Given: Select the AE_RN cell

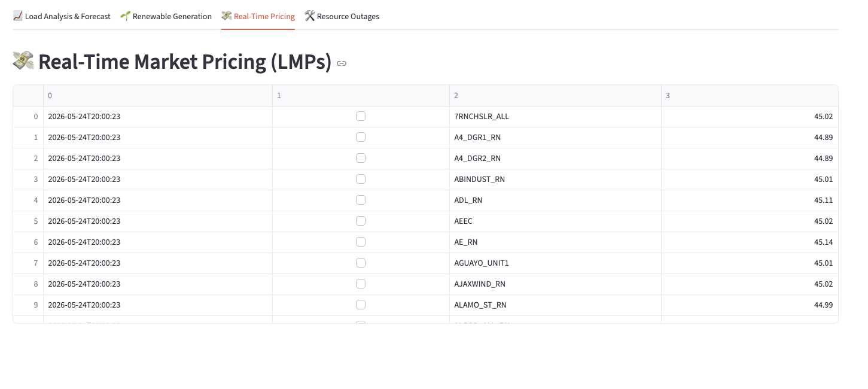Looking at the screenshot, I should tap(555, 242).
